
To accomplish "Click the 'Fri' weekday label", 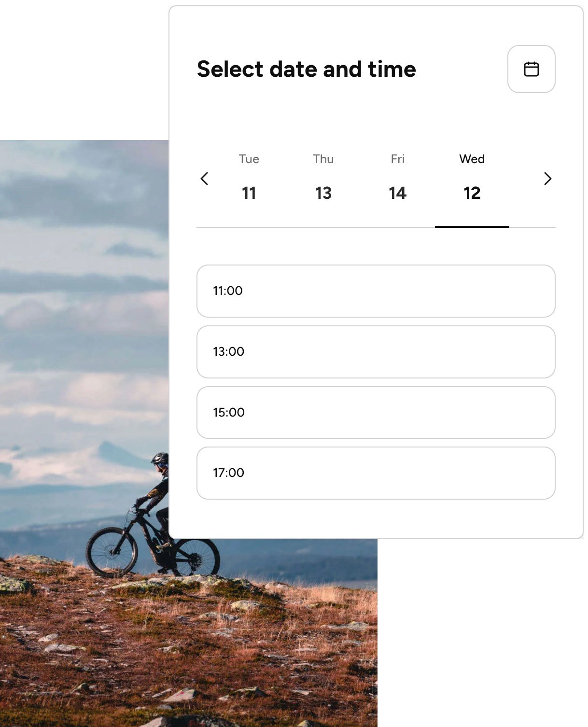I will coord(398,159).
